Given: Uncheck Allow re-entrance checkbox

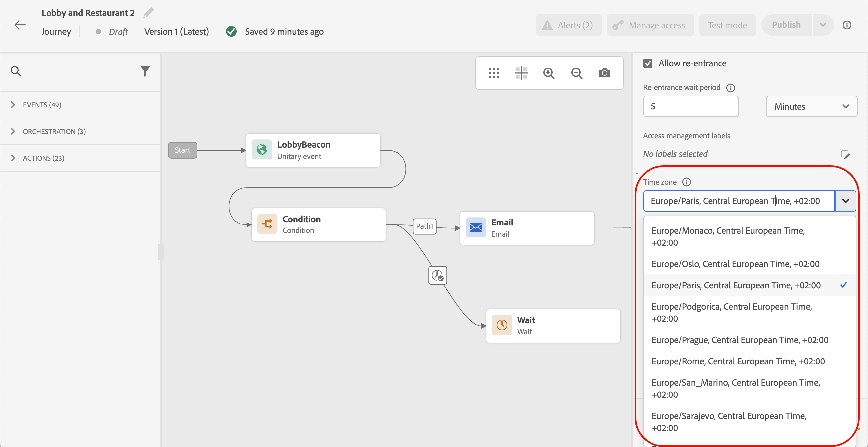Looking at the screenshot, I should pos(648,63).
